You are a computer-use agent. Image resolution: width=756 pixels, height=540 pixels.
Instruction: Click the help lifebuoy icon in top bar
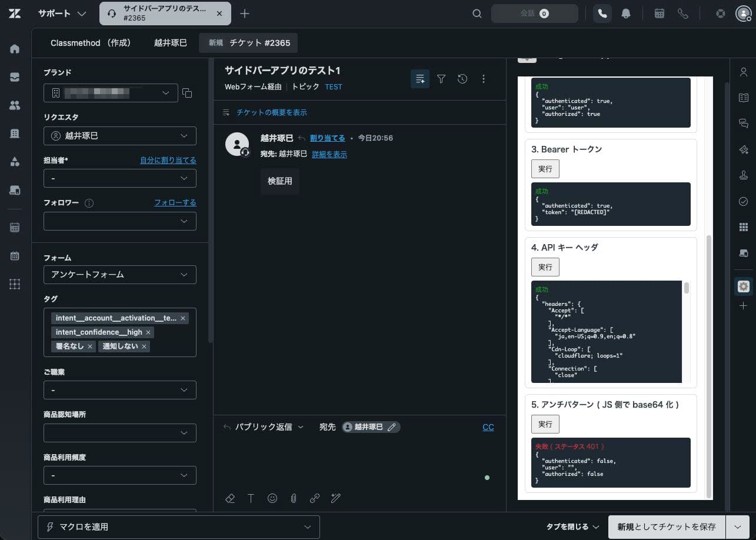(x=720, y=14)
